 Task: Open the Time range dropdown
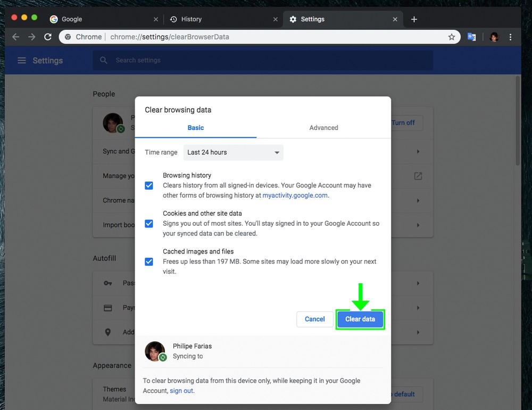[x=233, y=152]
